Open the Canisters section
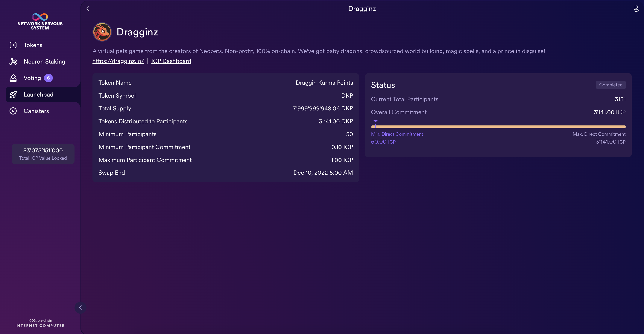 (36, 111)
